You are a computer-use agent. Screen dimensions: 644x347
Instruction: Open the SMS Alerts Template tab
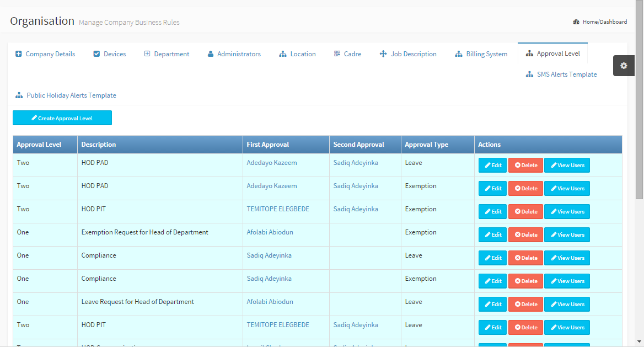pyautogui.click(x=561, y=74)
